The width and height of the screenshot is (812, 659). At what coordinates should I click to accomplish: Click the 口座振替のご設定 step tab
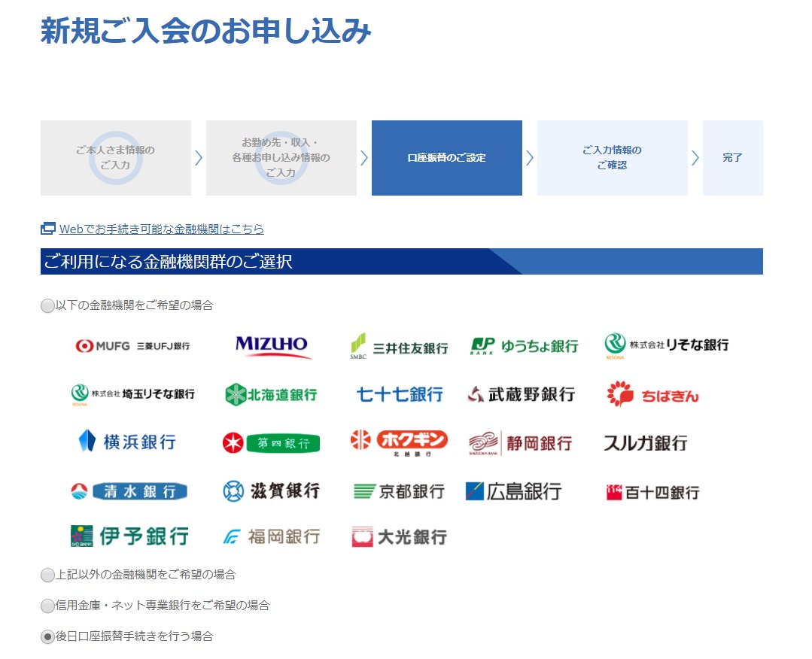coord(446,158)
